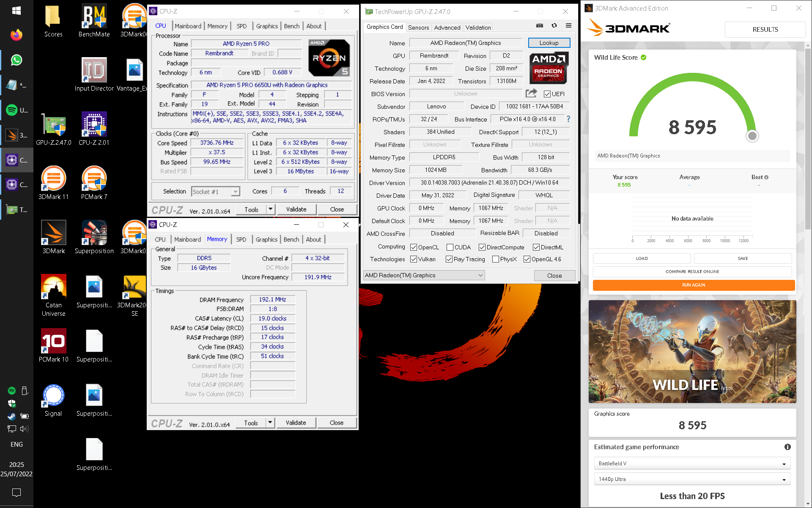This screenshot has height=508, width=812.
Task: Click SAVE button in 3DMark
Action: (743, 258)
